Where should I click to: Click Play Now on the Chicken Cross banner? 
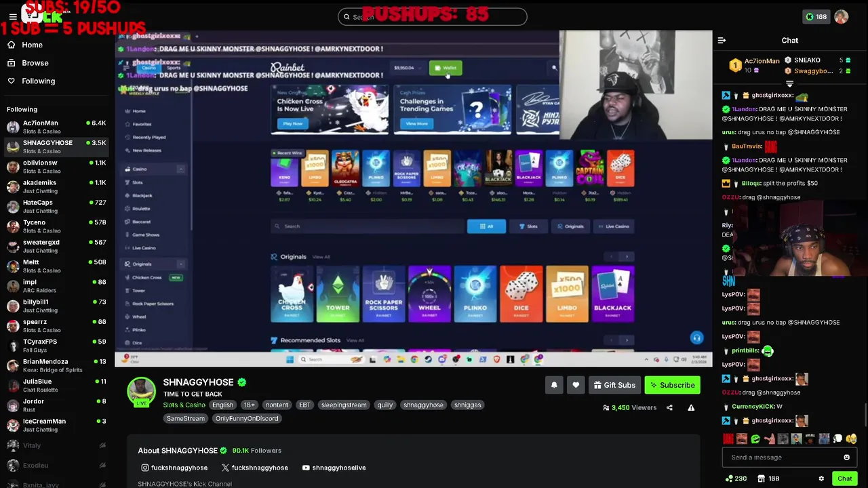click(293, 123)
